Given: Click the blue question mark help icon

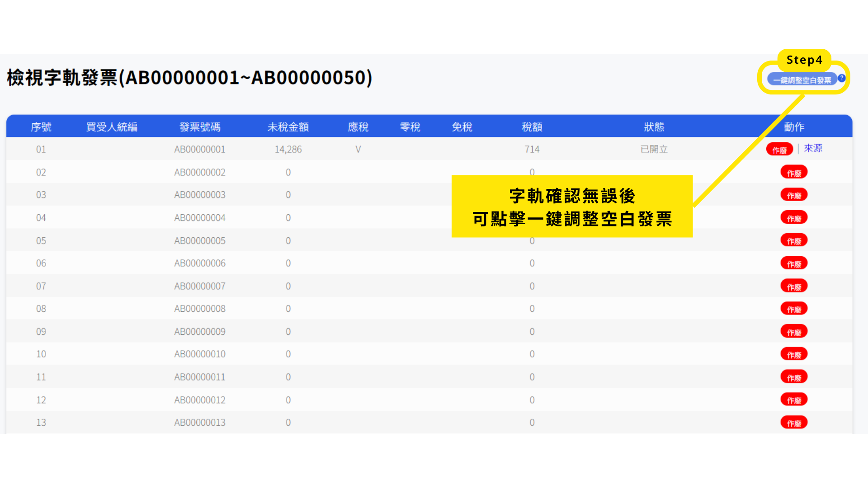Looking at the screenshot, I should point(841,78).
